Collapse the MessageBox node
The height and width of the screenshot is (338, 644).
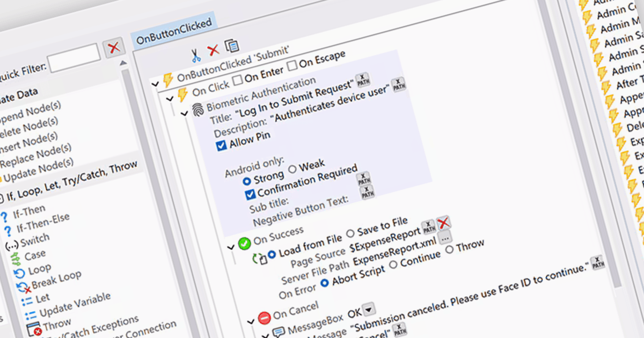[x=265, y=335]
